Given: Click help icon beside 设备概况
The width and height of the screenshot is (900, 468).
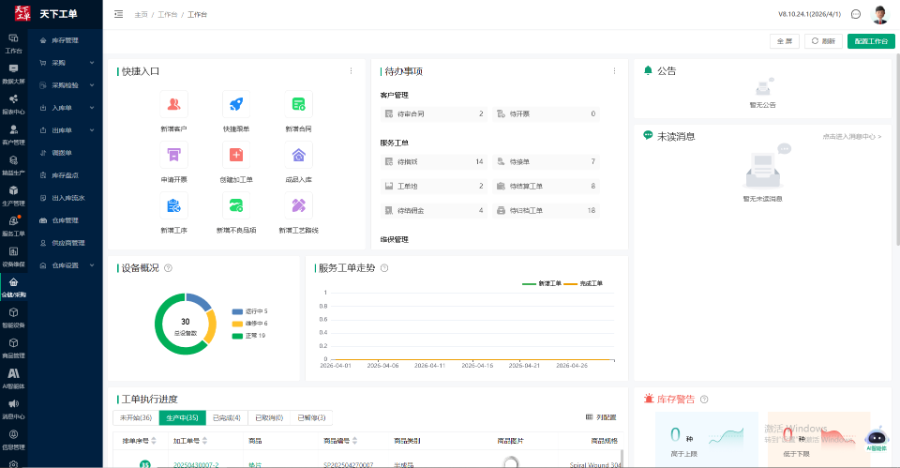Looking at the screenshot, I should coord(168,268).
